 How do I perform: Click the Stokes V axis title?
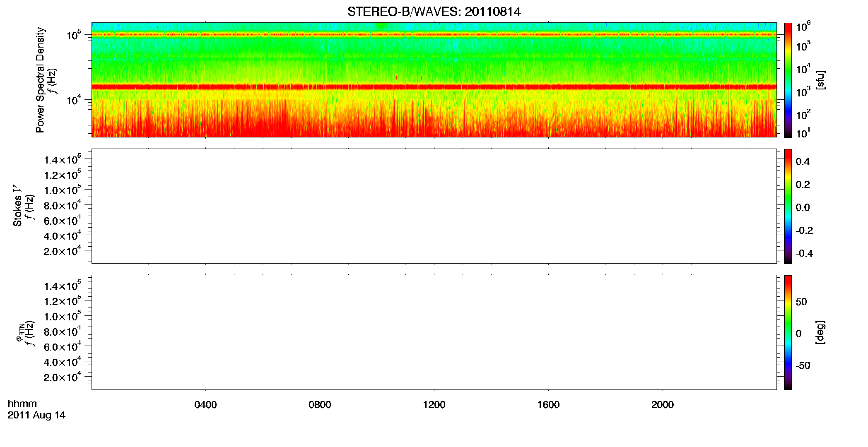(x=17, y=206)
